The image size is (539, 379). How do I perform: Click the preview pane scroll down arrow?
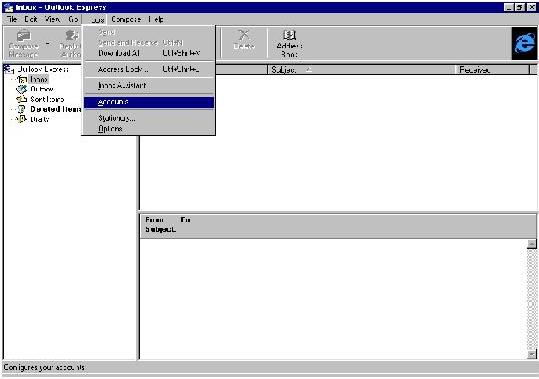[531, 354]
